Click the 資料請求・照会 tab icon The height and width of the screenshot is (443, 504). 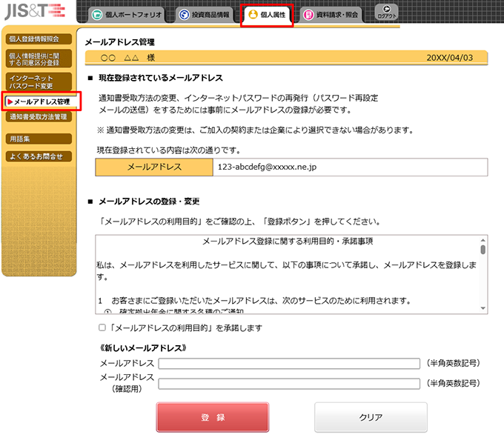tap(308, 15)
